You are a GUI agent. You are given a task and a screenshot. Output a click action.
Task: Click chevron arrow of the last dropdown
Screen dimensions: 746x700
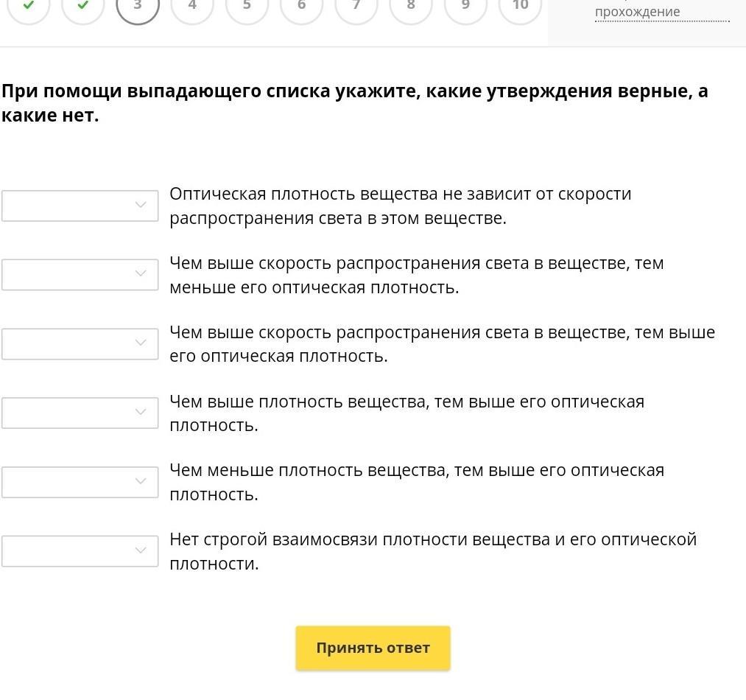coord(141,550)
